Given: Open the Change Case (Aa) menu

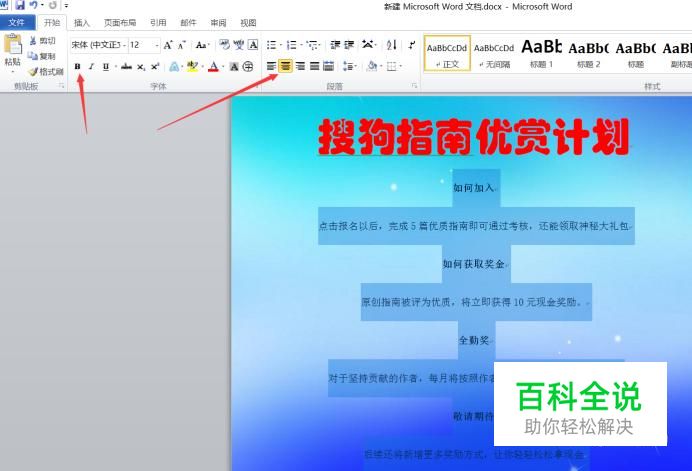Looking at the screenshot, I should [x=201, y=45].
